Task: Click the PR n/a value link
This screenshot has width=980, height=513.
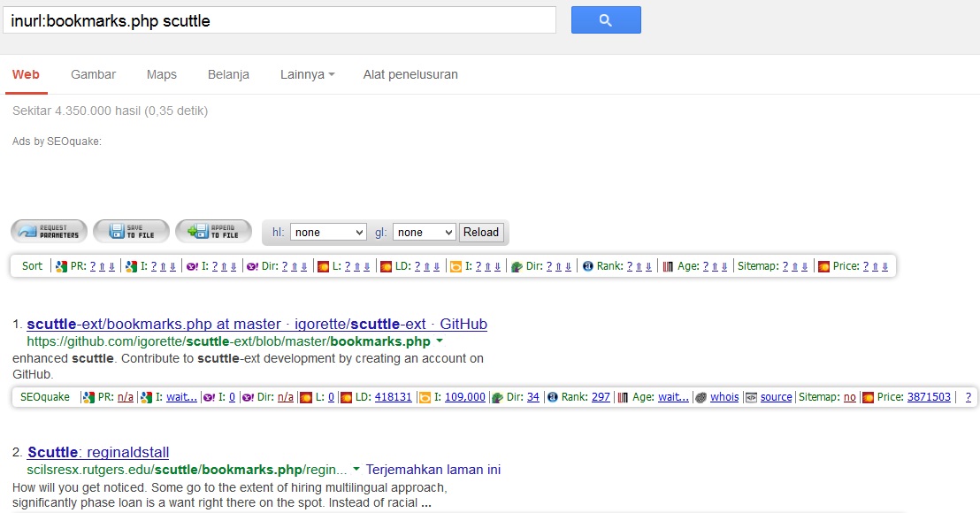Action: (125, 397)
